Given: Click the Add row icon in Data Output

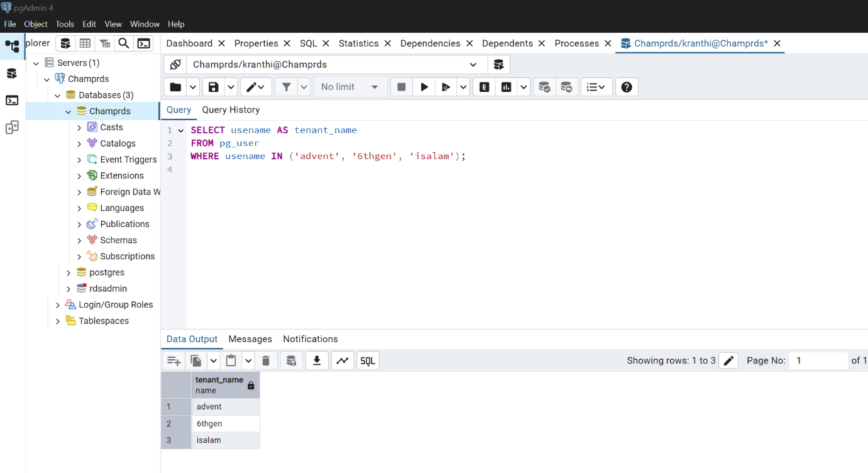Looking at the screenshot, I should [174, 360].
